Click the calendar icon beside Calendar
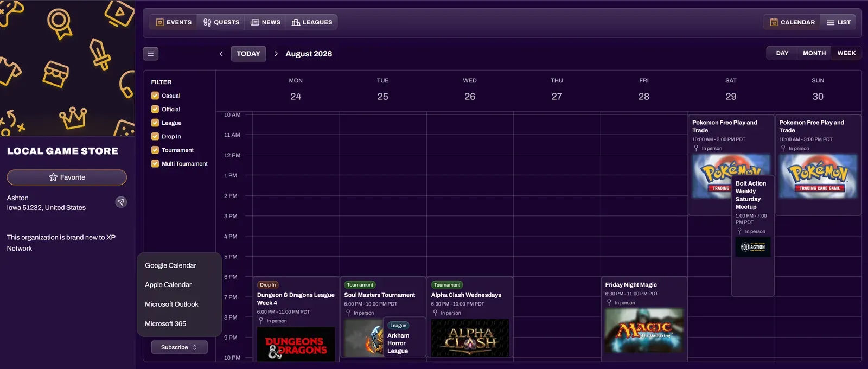This screenshot has height=369, width=868. pyautogui.click(x=774, y=22)
